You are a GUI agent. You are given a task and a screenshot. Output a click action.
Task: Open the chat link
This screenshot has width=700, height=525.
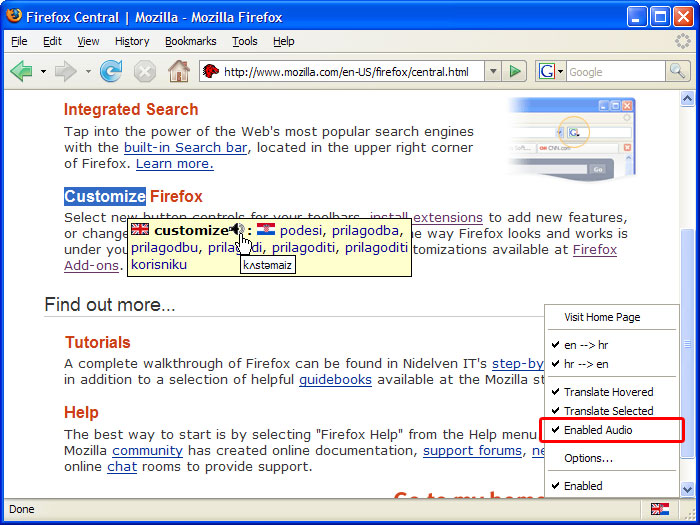click(x=122, y=467)
